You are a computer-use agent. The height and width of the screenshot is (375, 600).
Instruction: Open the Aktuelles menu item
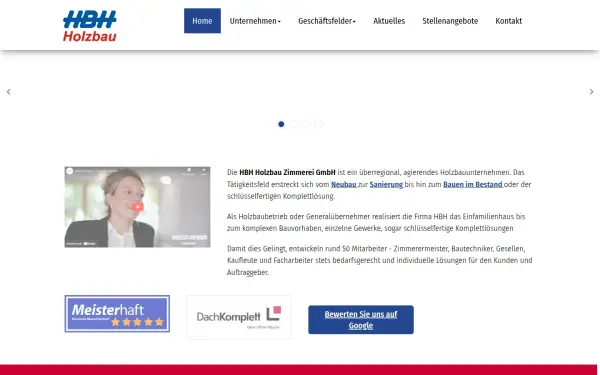click(389, 21)
